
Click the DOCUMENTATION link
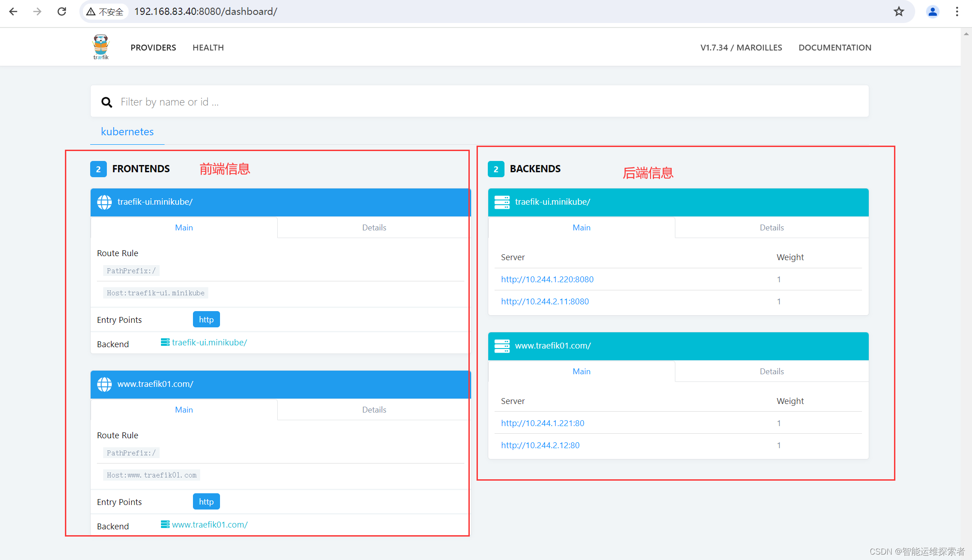[x=834, y=48]
